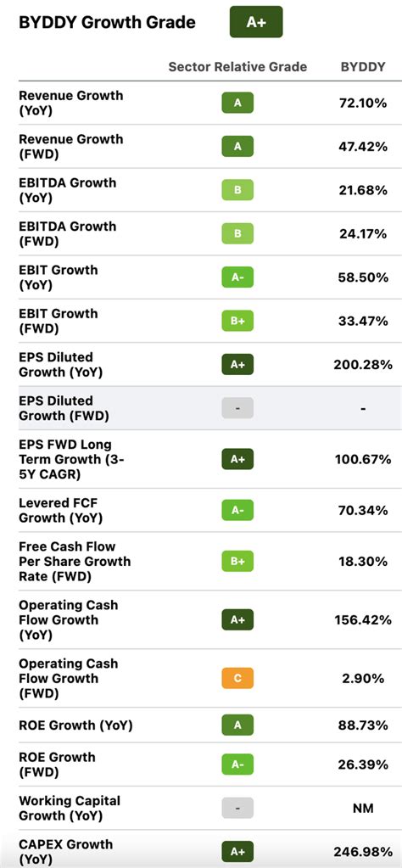The width and height of the screenshot is (402, 868).
Task: Click the 200.28% EPS growth value
Action: click(363, 364)
